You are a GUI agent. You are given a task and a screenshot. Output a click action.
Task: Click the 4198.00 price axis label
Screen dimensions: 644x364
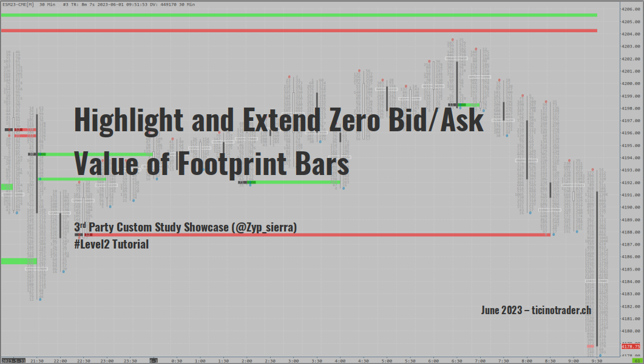(631, 109)
